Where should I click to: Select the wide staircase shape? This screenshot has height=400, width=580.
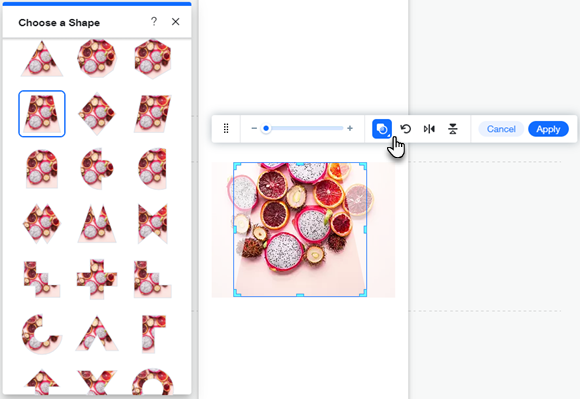coord(153,279)
